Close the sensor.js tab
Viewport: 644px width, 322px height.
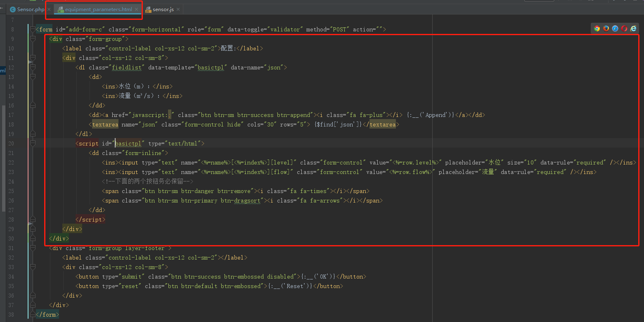(x=178, y=9)
